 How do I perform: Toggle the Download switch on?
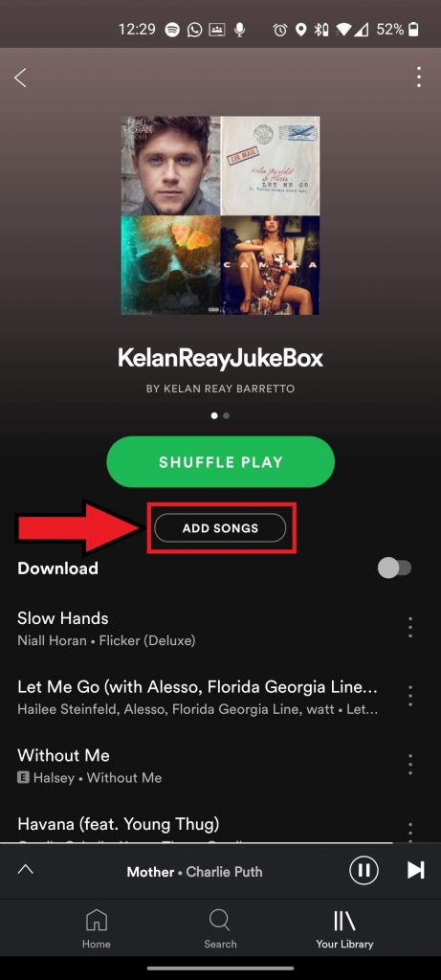tap(395, 568)
